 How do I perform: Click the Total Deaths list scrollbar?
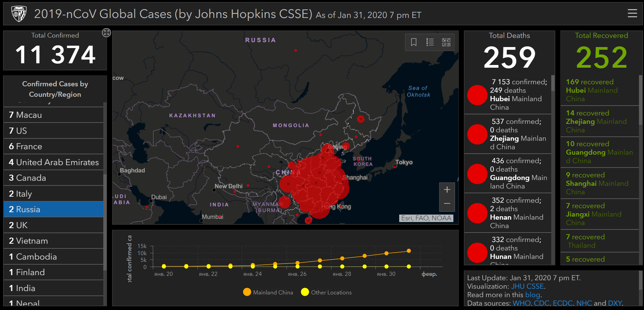tap(553, 83)
